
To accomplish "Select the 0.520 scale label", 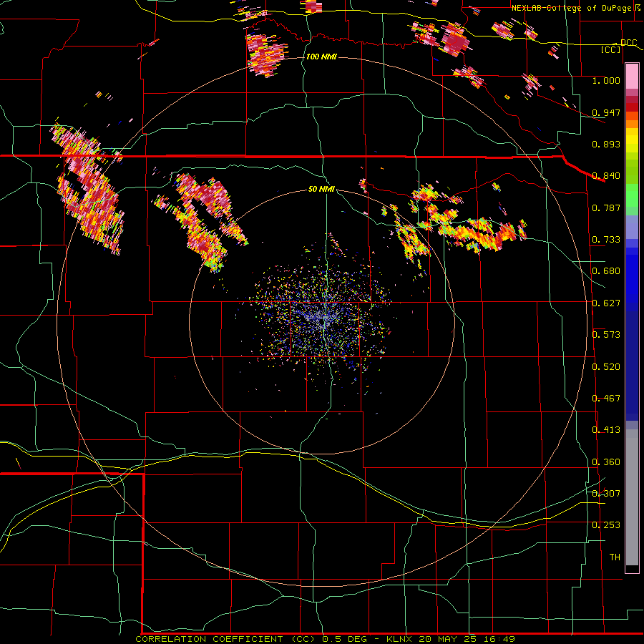I will (x=606, y=367).
